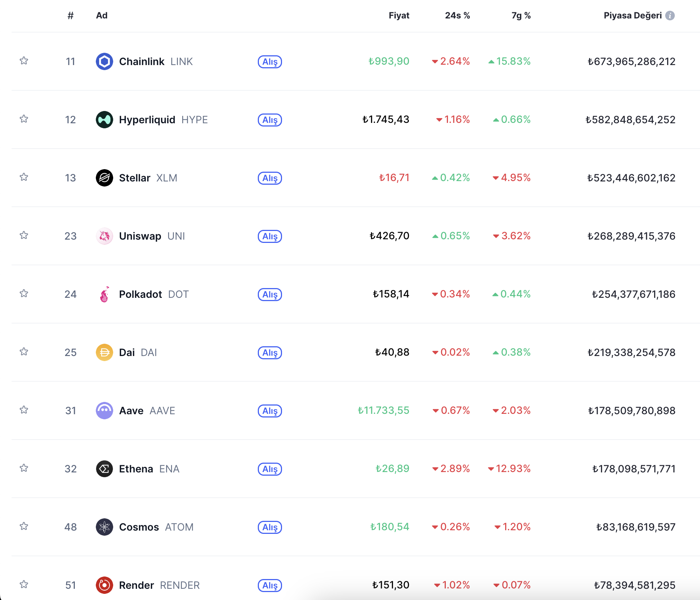
Task: Open the Cosmos ATOM coin page
Action: tap(139, 527)
